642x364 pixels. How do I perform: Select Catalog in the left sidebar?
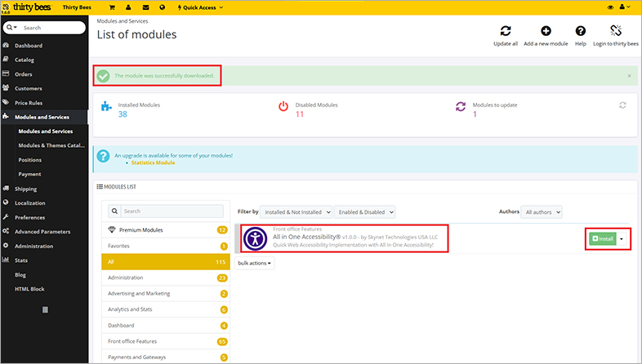pos(25,60)
